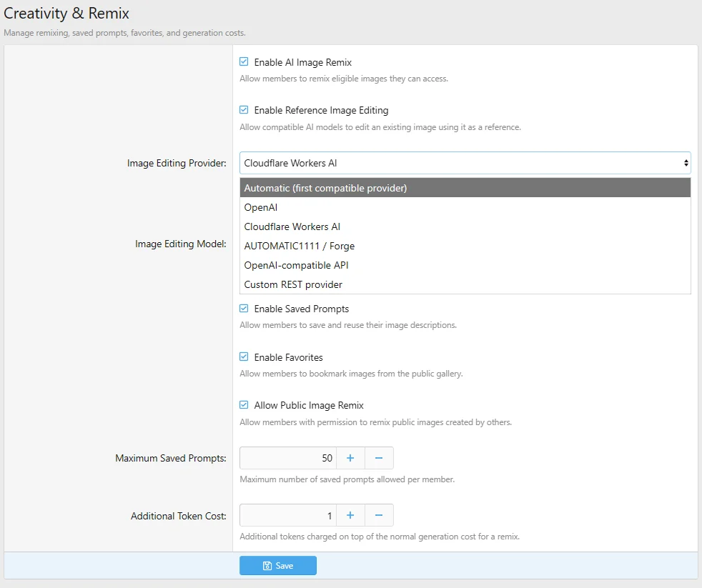Increase Maximum Saved Prompts with plus
Viewport: 702px width, 588px height.
tap(350, 458)
